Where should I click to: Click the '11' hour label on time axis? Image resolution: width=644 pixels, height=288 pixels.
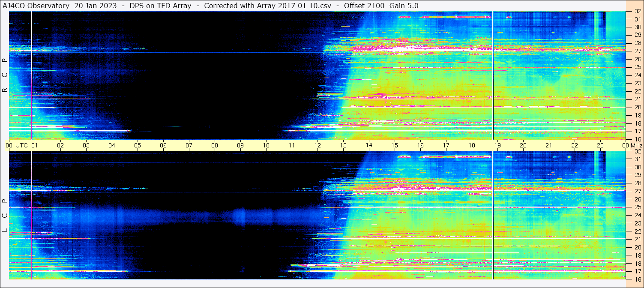click(292, 145)
